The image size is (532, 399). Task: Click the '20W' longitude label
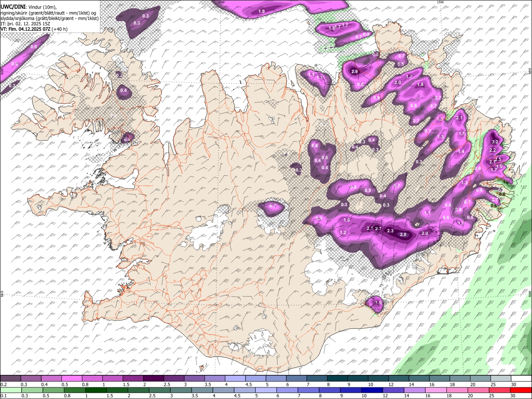(221, 2)
